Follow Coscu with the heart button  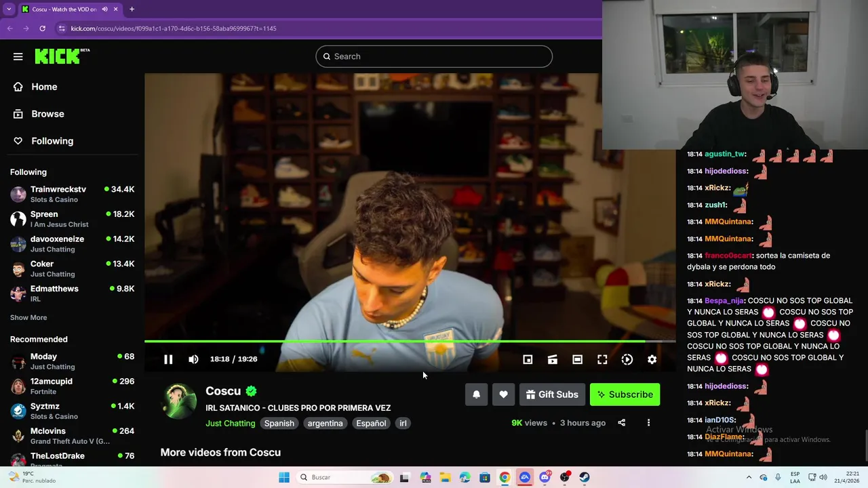tap(503, 394)
